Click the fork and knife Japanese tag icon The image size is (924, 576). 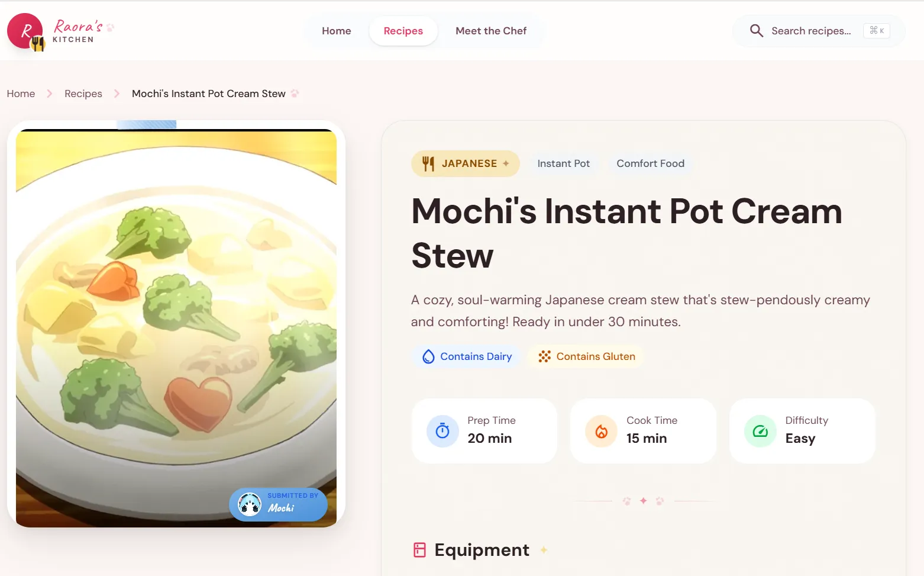(x=428, y=163)
